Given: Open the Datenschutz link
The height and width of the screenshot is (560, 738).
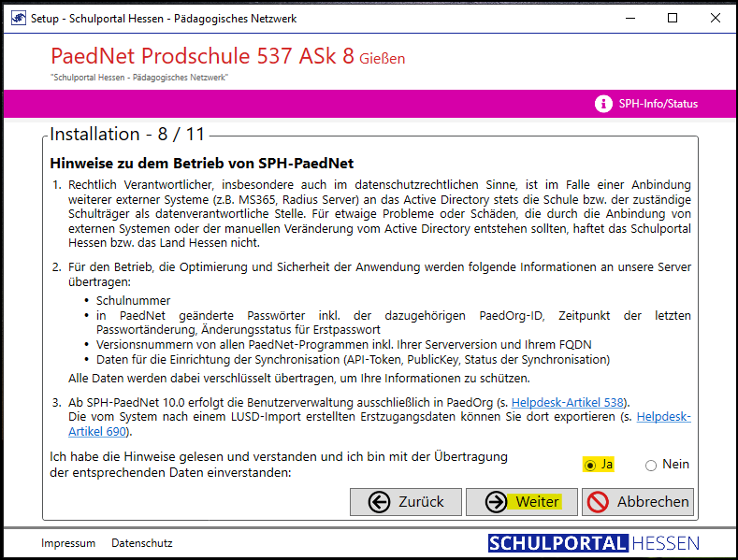Looking at the screenshot, I should tap(141, 543).
